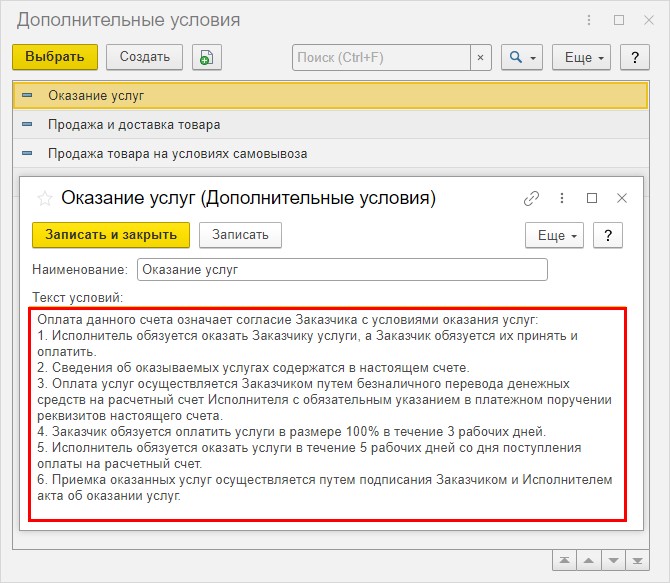Click the row marker icon beside Оказание услуг
Screen dimensions: 670x583
click(27, 95)
